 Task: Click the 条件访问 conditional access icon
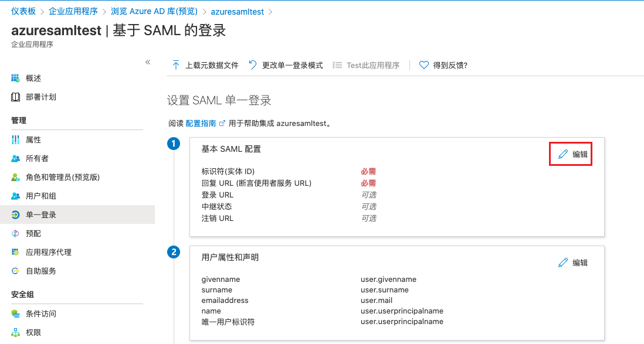(15, 314)
